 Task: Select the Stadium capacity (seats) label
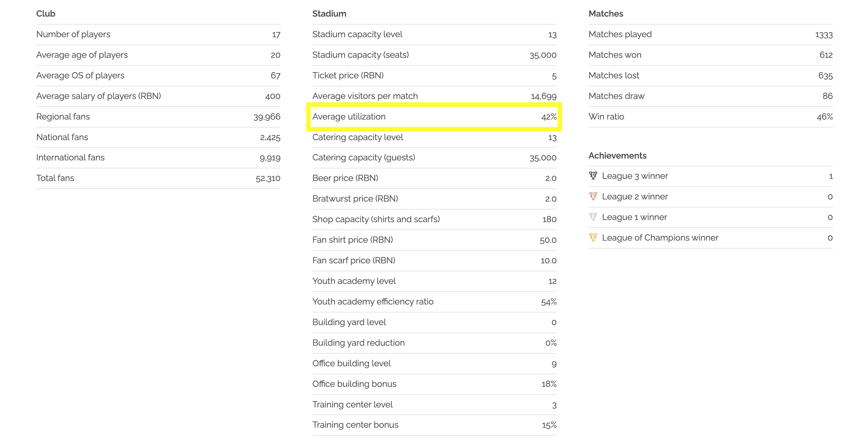click(x=361, y=55)
